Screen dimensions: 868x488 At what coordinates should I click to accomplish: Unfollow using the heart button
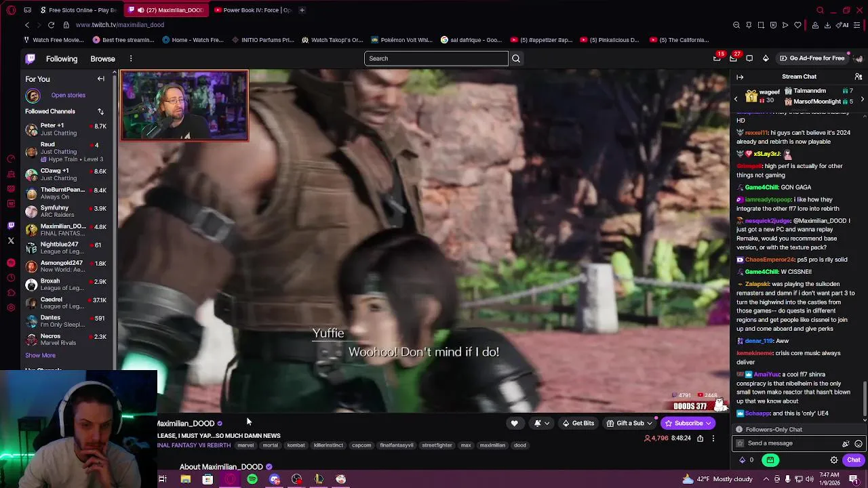[x=515, y=423]
